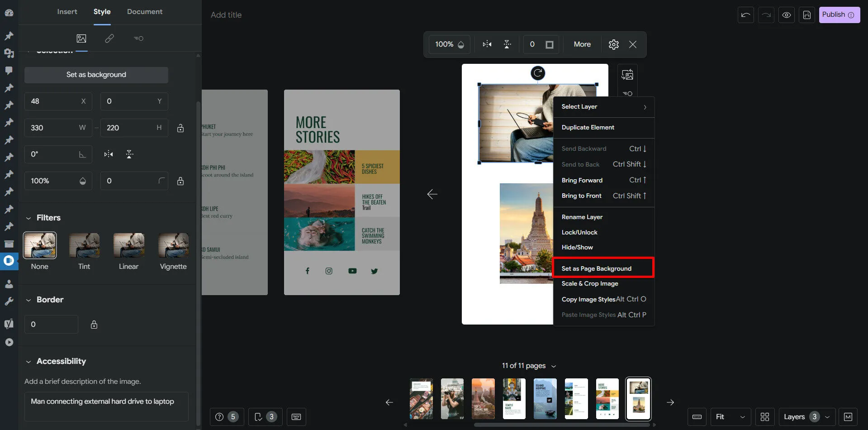Click the undo arrow icon
Viewport: 868px width, 430px height.
[745, 15]
